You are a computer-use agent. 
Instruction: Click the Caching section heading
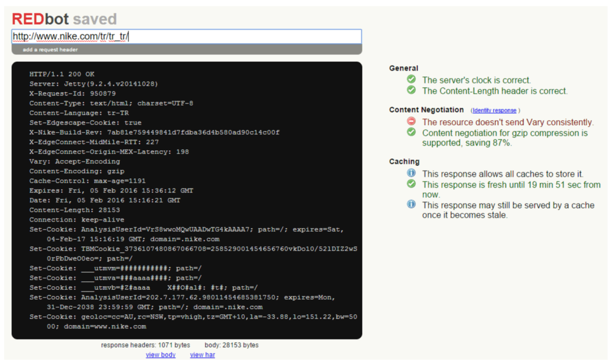(x=404, y=162)
